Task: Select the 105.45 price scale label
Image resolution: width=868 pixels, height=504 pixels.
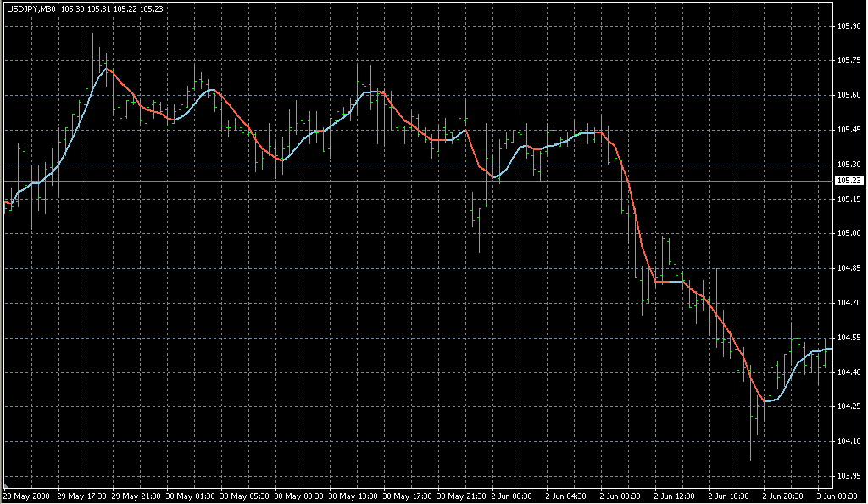Action: click(x=849, y=130)
